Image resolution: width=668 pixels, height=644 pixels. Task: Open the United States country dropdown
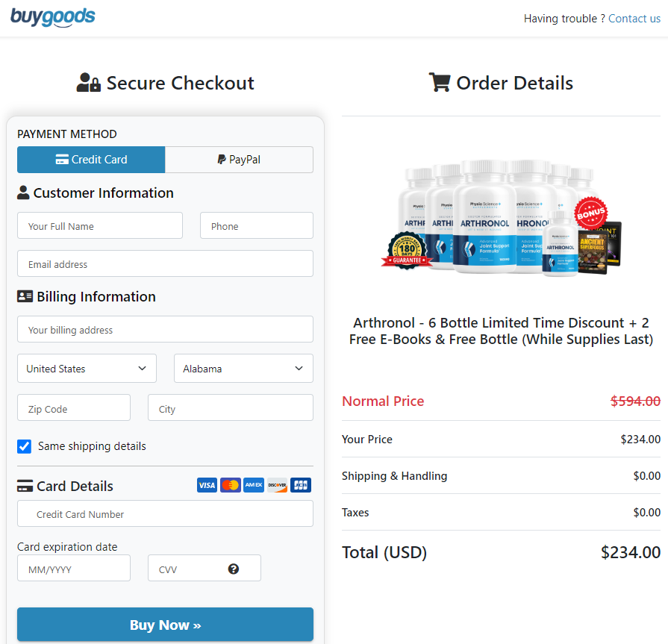click(87, 368)
